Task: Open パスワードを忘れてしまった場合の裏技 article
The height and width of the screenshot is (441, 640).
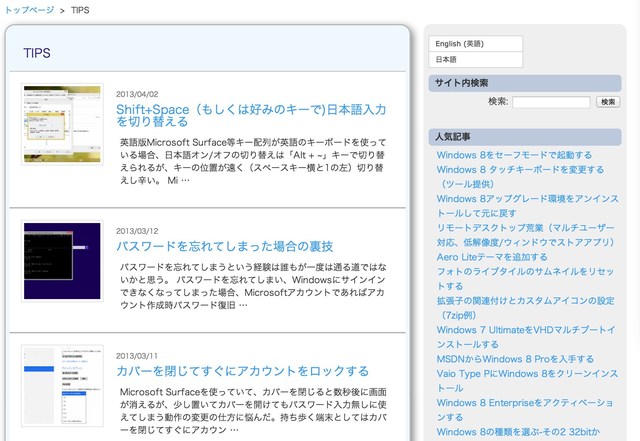Action: [x=224, y=246]
